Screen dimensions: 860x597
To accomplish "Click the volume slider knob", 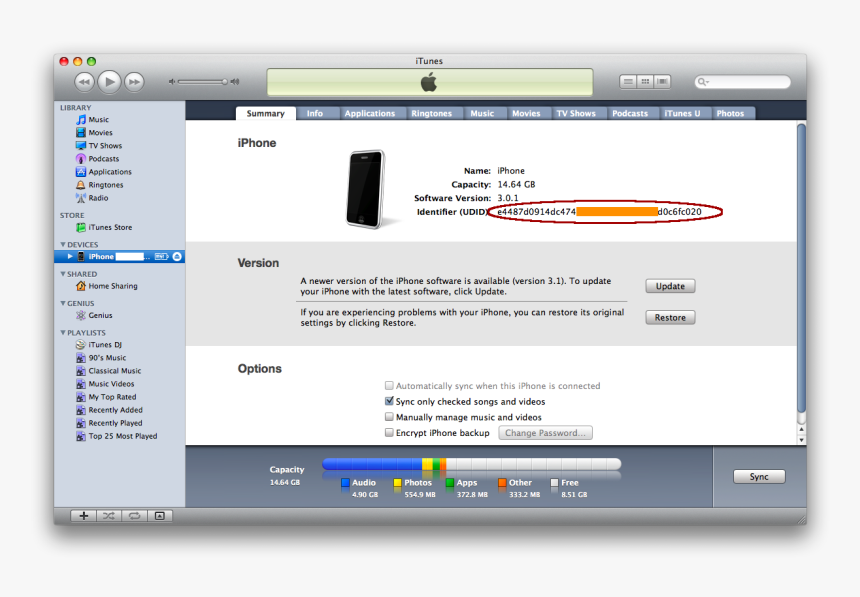I will pyautogui.click(x=225, y=82).
